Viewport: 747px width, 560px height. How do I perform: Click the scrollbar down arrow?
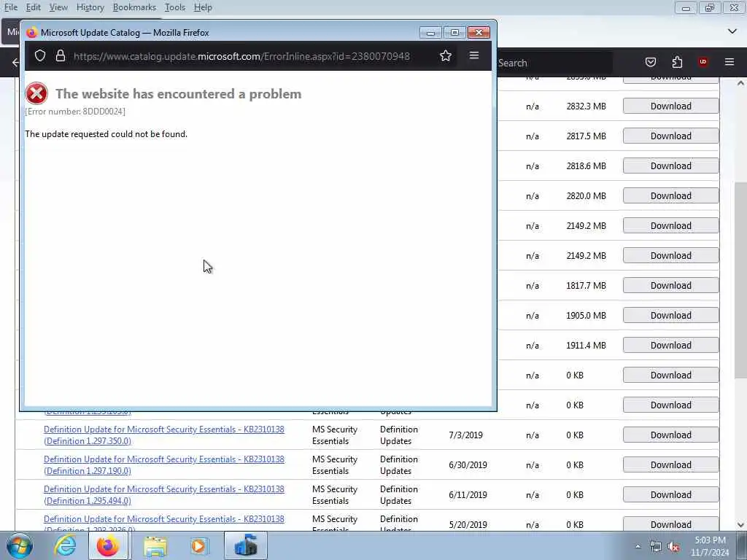tap(740, 525)
